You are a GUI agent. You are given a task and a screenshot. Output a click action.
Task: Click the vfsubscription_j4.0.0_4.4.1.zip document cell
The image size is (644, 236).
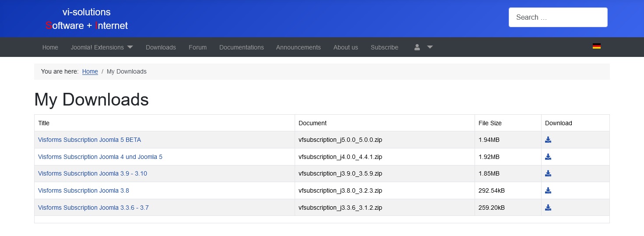(384, 157)
